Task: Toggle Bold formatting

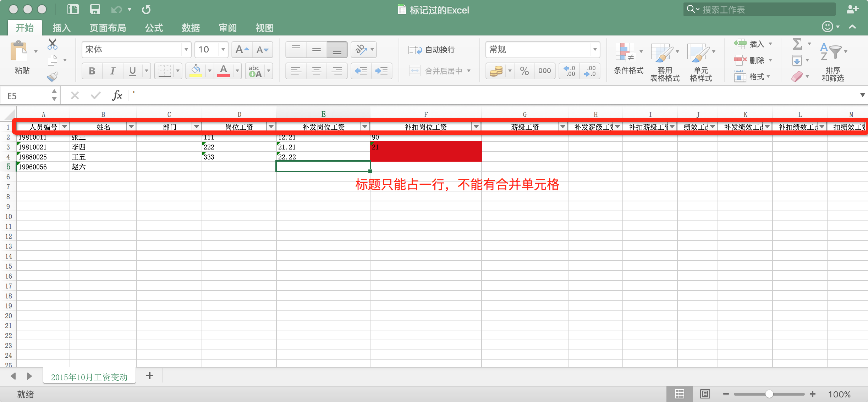Action: click(92, 71)
